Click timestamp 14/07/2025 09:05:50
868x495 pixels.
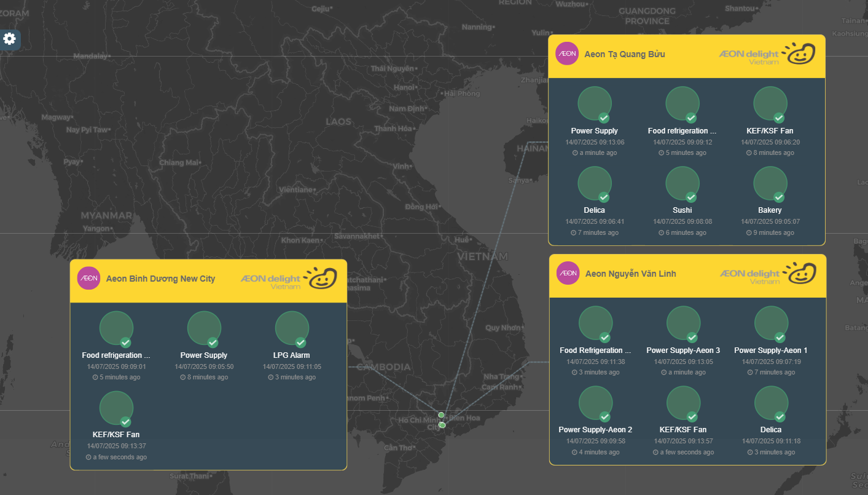click(x=205, y=366)
